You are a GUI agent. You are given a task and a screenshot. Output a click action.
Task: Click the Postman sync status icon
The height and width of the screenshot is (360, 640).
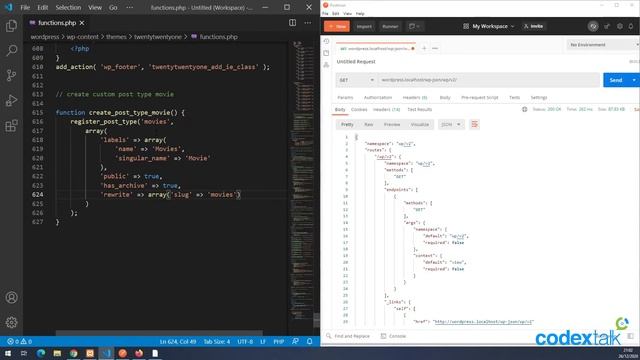[x=593, y=26]
